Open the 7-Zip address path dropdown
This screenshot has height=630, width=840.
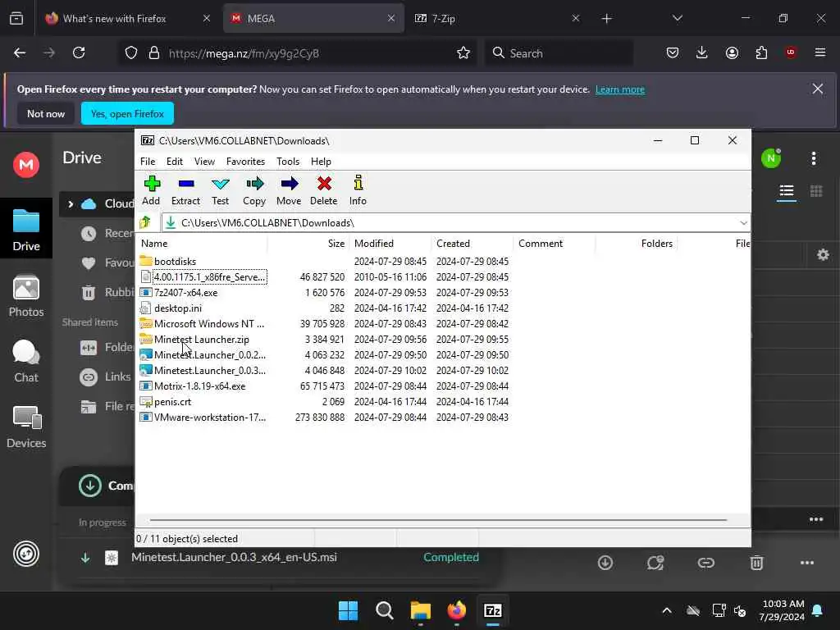743,223
